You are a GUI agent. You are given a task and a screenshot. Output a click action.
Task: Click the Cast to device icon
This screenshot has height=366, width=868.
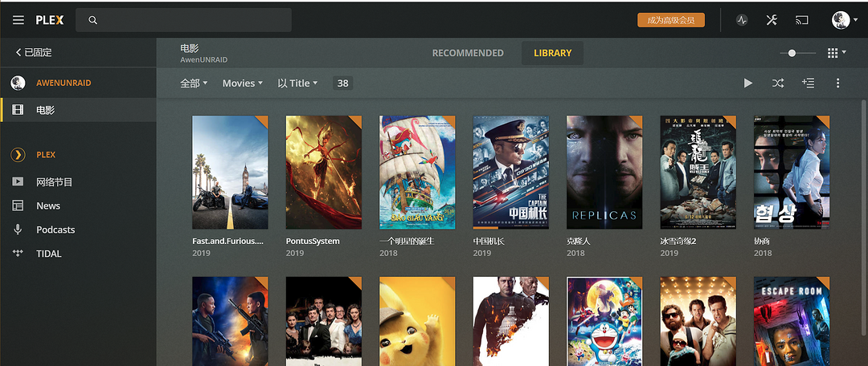(801, 20)
